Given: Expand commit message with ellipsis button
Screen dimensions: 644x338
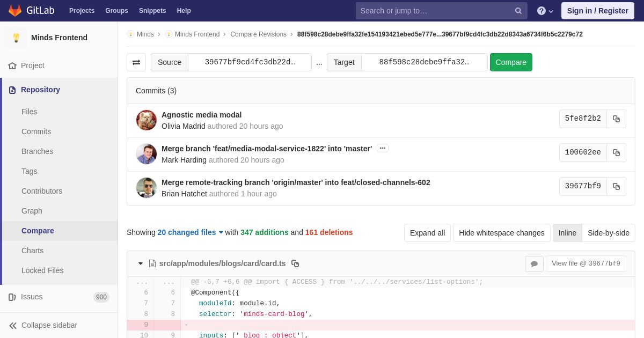Looking at the screenshot, I should [x=383, y=148].
